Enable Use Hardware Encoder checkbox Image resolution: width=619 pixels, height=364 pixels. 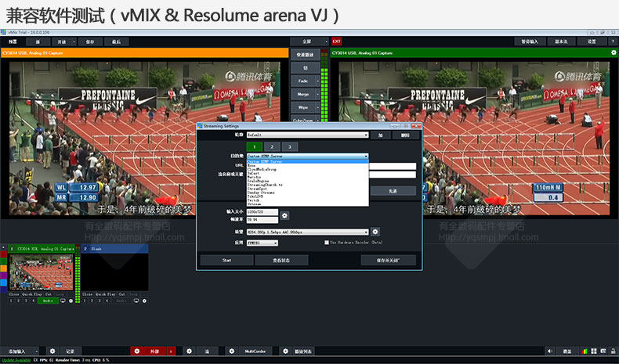[x=327, y=243]
